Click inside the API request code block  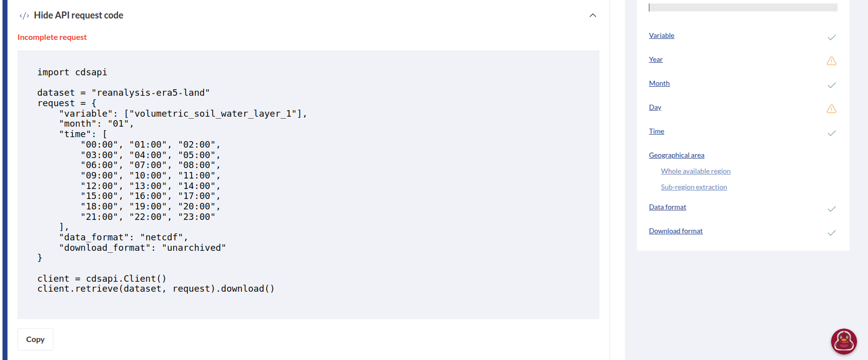(308, 184)
